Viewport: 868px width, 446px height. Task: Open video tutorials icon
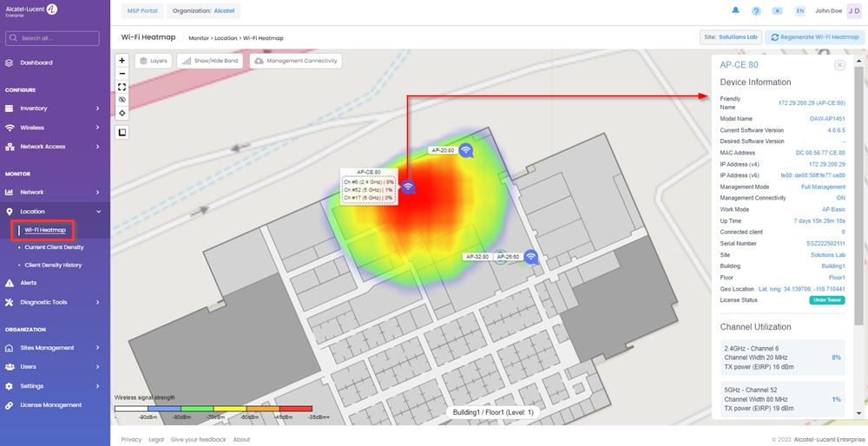778,10
